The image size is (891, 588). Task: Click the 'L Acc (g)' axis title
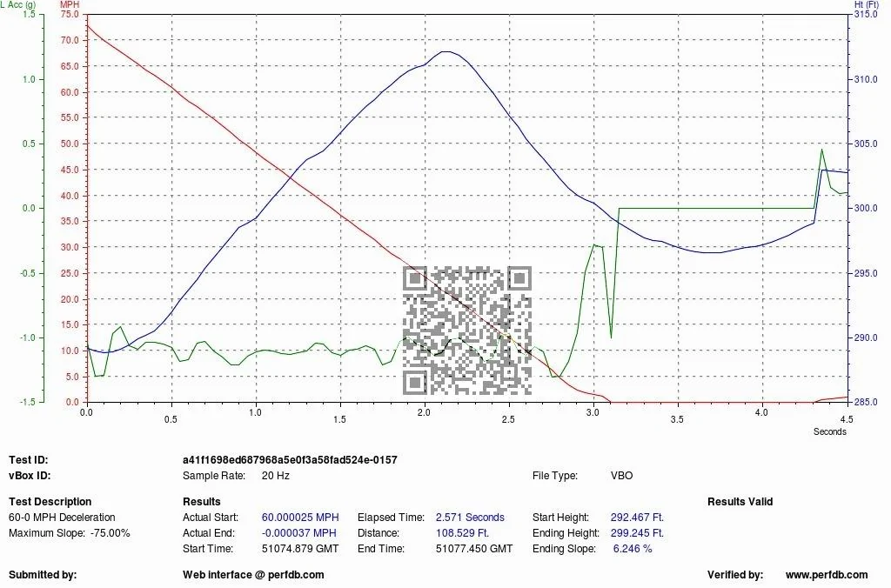[18, 4]
